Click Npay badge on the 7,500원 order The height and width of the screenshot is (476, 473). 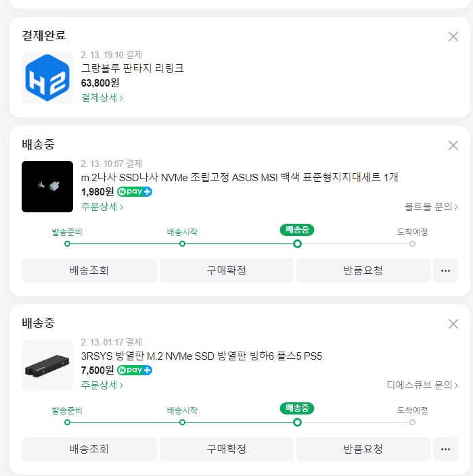tap(135, 371)
